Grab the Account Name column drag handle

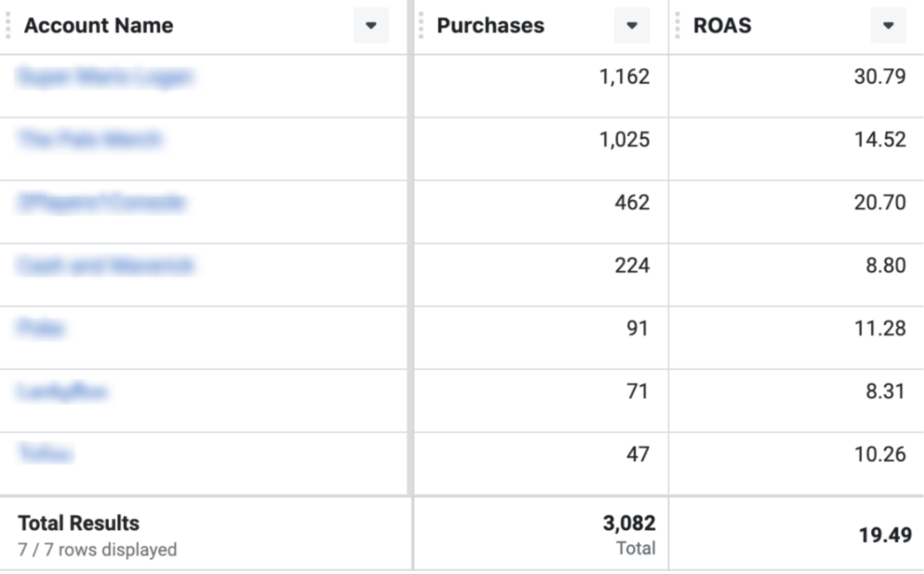click(8, 26)
